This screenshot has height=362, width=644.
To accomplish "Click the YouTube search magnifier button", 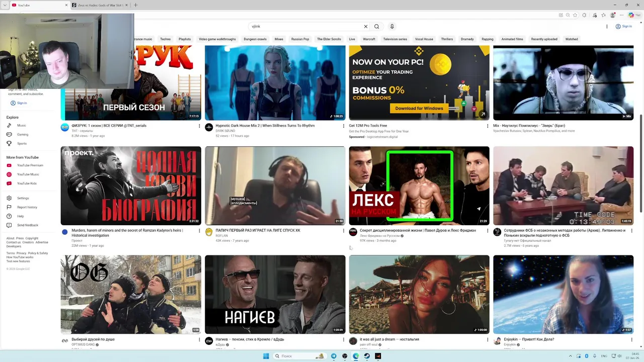I will (x=377, y=26).
